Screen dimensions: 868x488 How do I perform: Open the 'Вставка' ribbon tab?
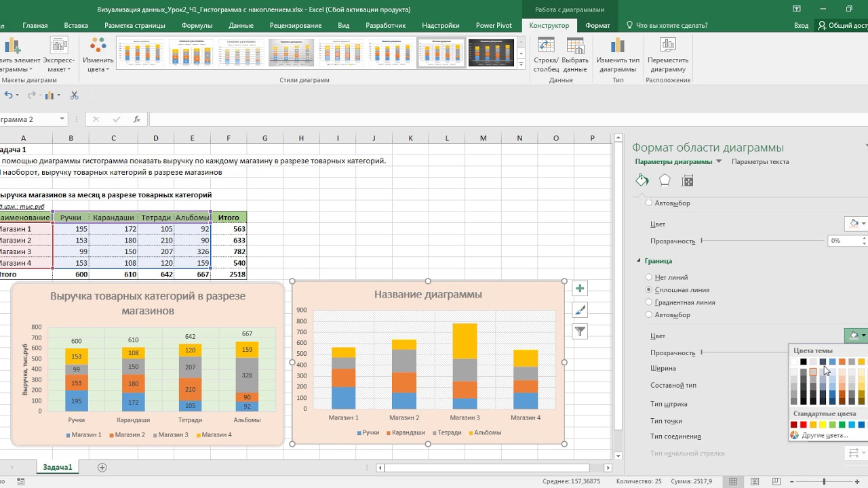click(x=76, y=25)
